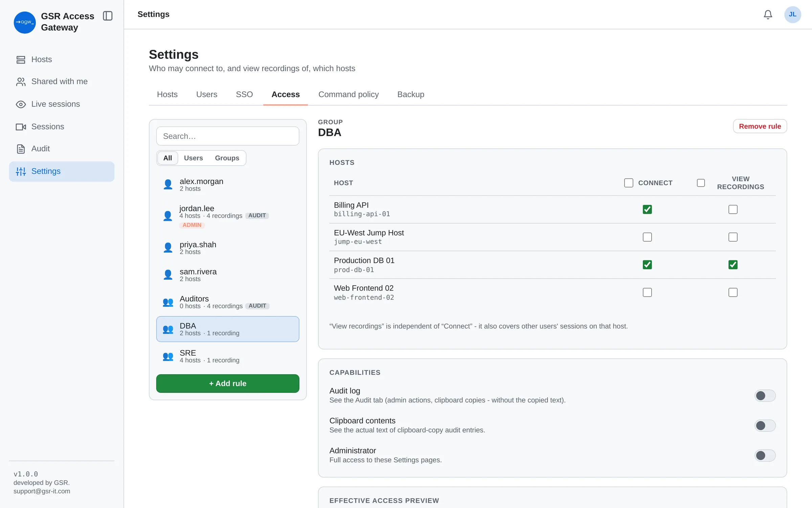Select the Auditors group rule
812x508 pixels.
[227, 302]
